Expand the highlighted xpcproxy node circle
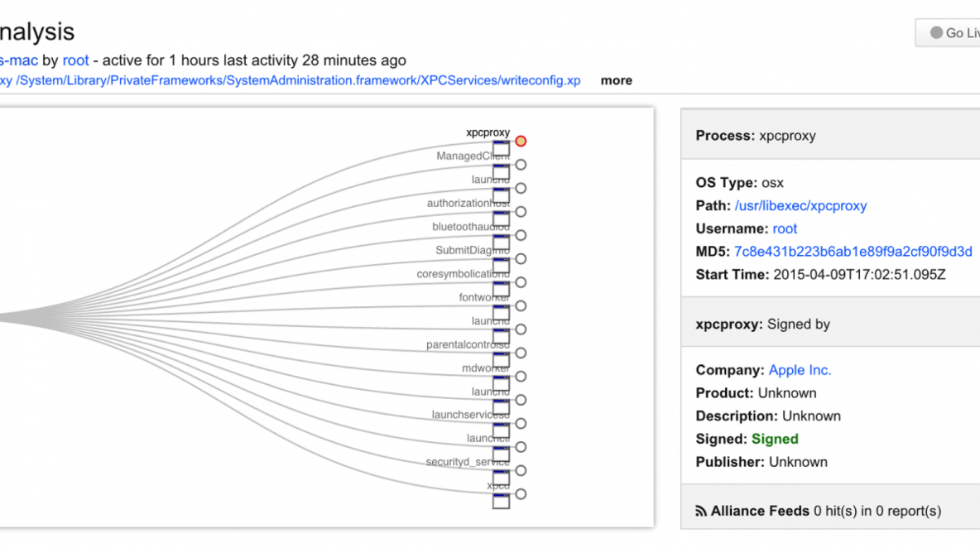Viewport: 980px width, 548px height. 521,142
